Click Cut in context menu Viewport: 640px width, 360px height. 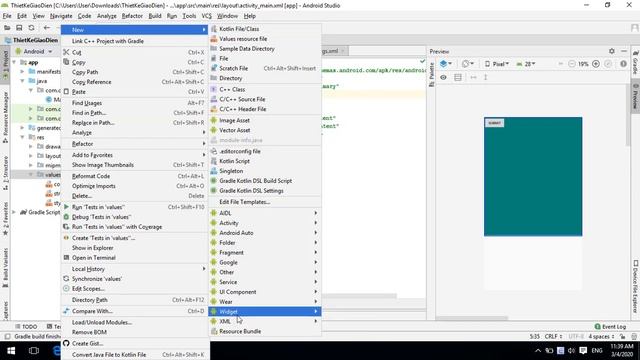pyautogui.click(x=134, y=52)
